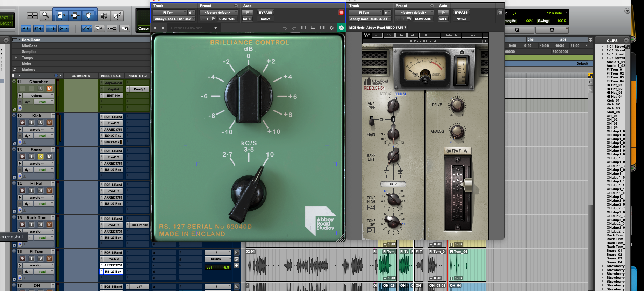Image resolution: width=644 pixels, height=291 pixels.
Task: Open the Kick track view selector 'waveform'
Action: 39,130
